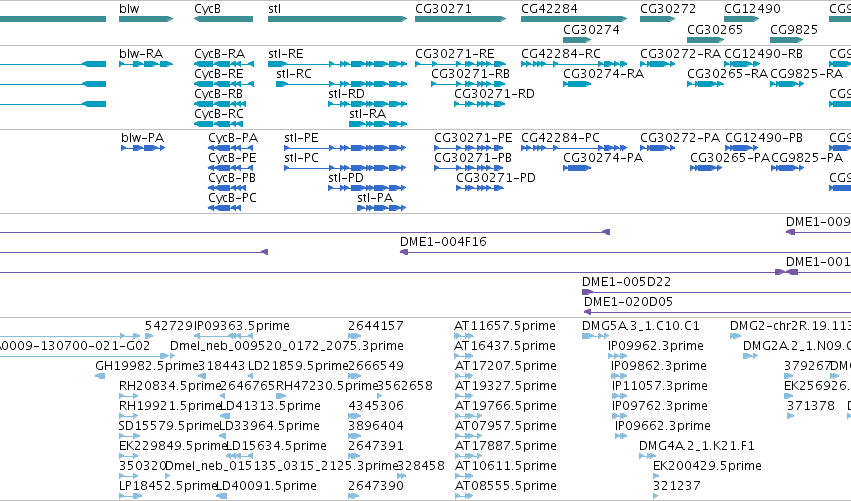The image size is (851, 501).
Task: Open the DME1-020D05 BAC label
Action: tap(628, 302)
